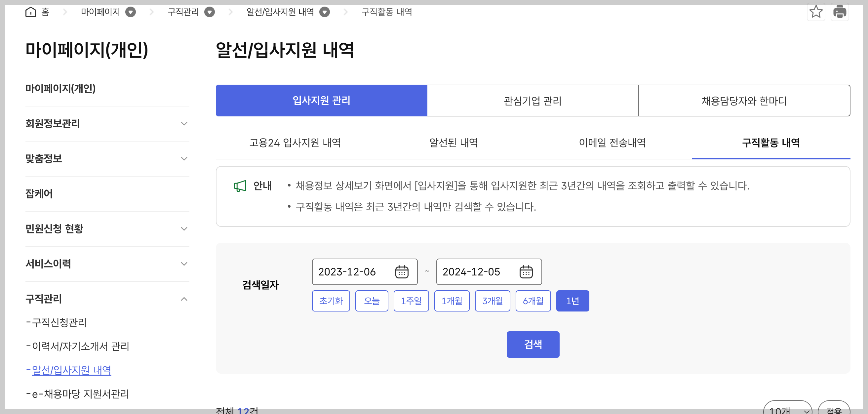
Task: Open 마이페이지 breadcrumb dropdown arrow
Action: 131,12
